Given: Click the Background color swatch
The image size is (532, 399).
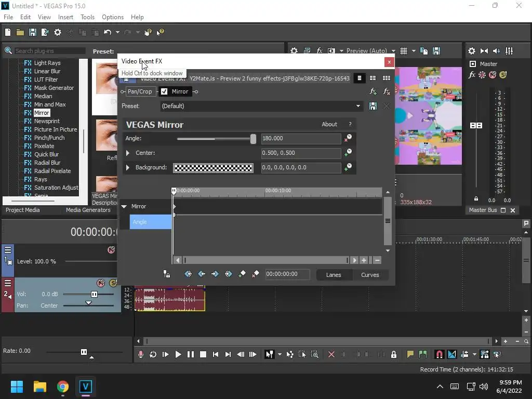Looking at the screenshot, I should tap(213, 168).
